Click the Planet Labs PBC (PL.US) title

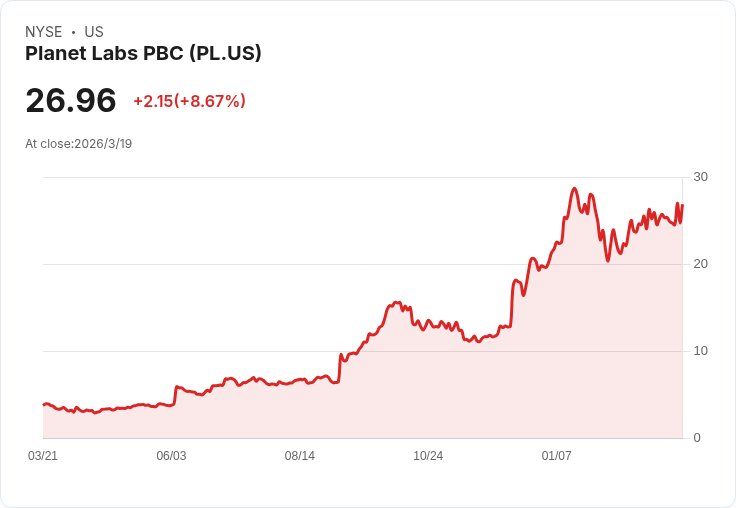point(143,54)
